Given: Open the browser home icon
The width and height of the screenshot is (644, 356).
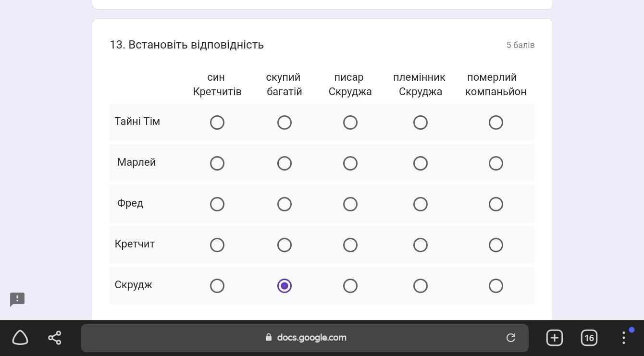Looking at the screenshot, I should click(20, 337).
